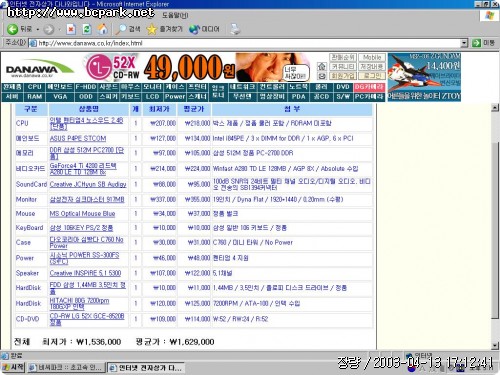Click the Mobile button

click(372, 57)
